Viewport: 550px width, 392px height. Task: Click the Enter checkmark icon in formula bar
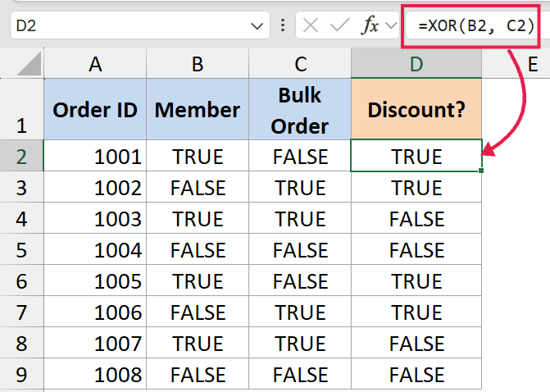coord(339,25)
